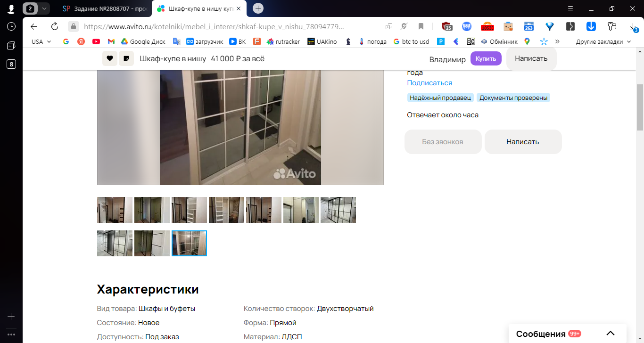Open the sidebar three-dots menu
The height and width of the screenshot is (343, 644).
11,335
